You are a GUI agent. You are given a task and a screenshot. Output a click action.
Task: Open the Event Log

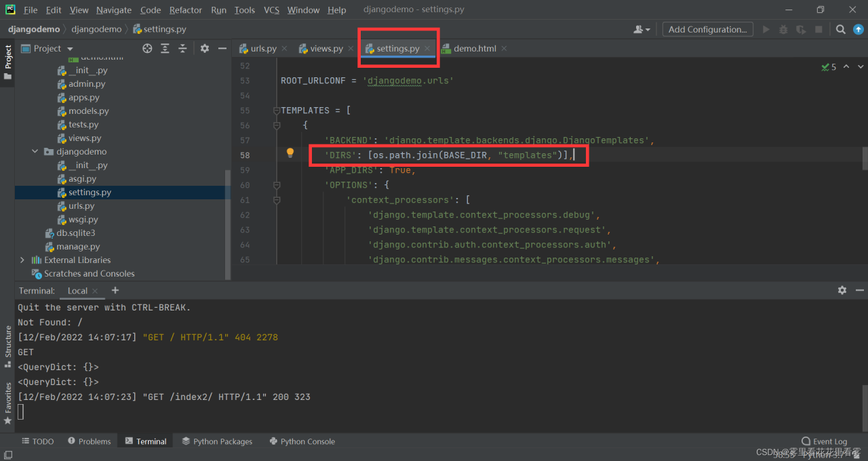pos(824,441)
